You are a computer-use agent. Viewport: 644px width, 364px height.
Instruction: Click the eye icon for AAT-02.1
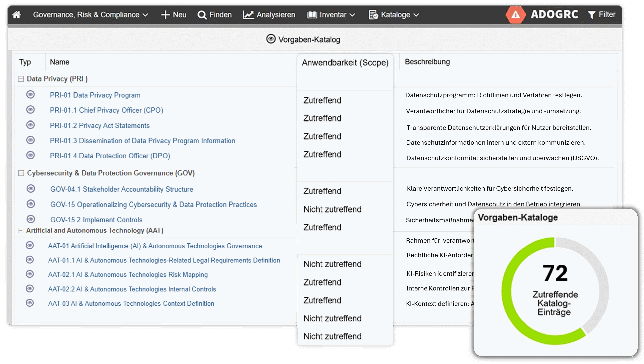point(30,274)
